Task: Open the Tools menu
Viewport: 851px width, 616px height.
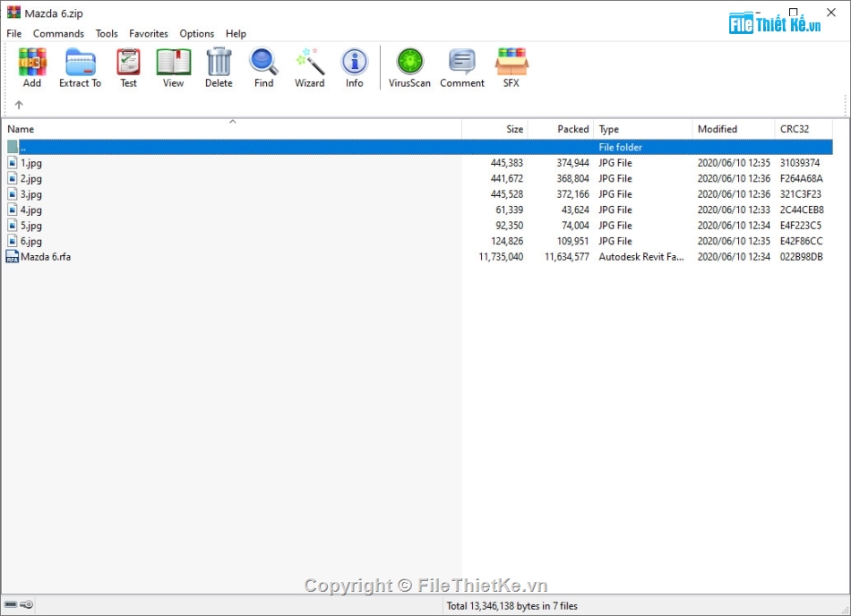Action: click(107, 34)
